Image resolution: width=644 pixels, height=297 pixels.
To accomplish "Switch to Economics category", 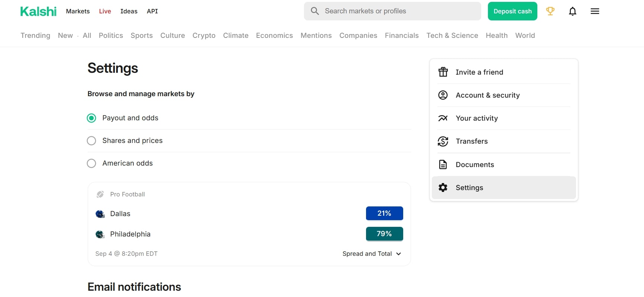I will (274, 35).
